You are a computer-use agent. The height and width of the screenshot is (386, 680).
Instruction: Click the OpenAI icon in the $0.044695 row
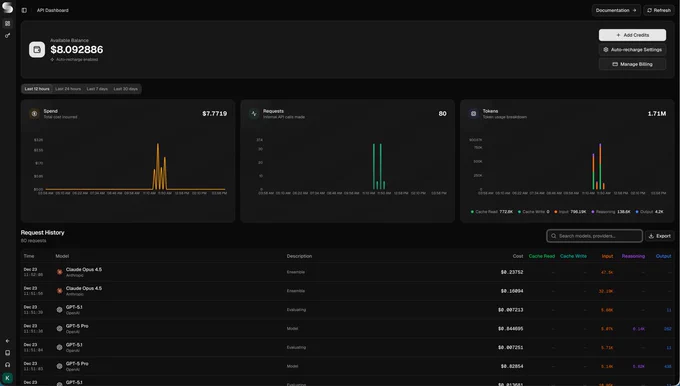point(60,329)
